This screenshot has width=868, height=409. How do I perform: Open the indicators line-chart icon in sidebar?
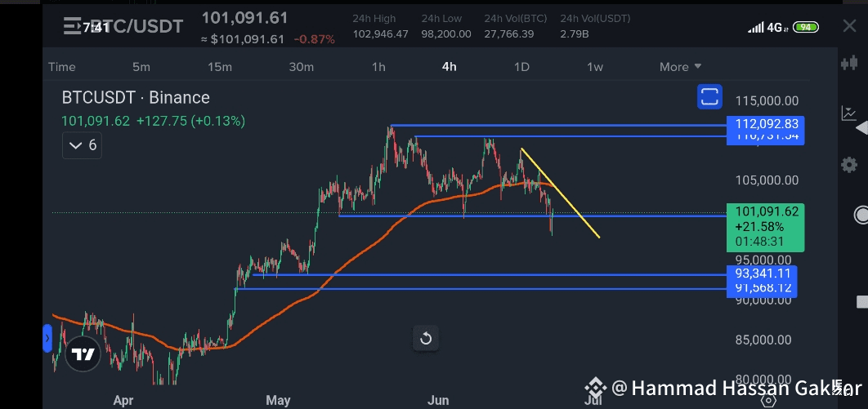tap(848, 113)
